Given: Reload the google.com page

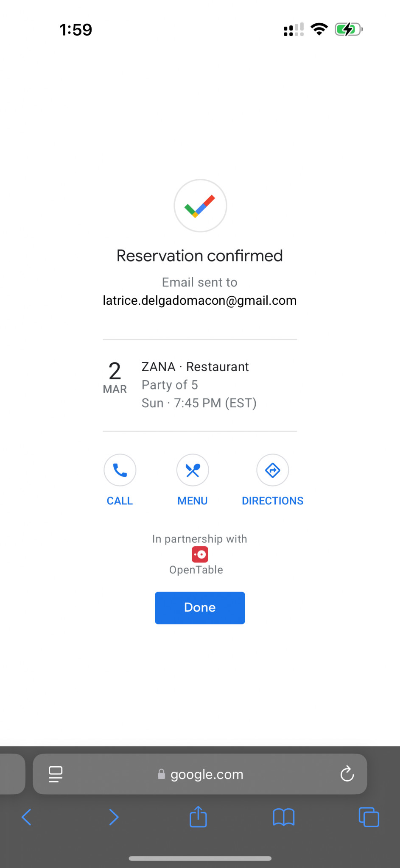Looking at the screenshot, I should click(x=347, y=773).
